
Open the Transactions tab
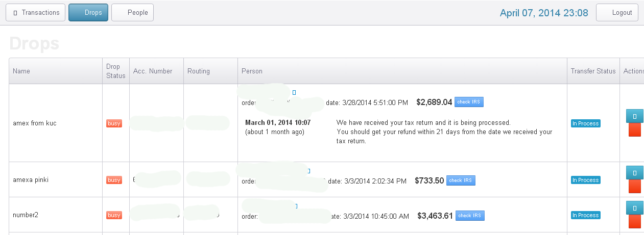(35, 13)
